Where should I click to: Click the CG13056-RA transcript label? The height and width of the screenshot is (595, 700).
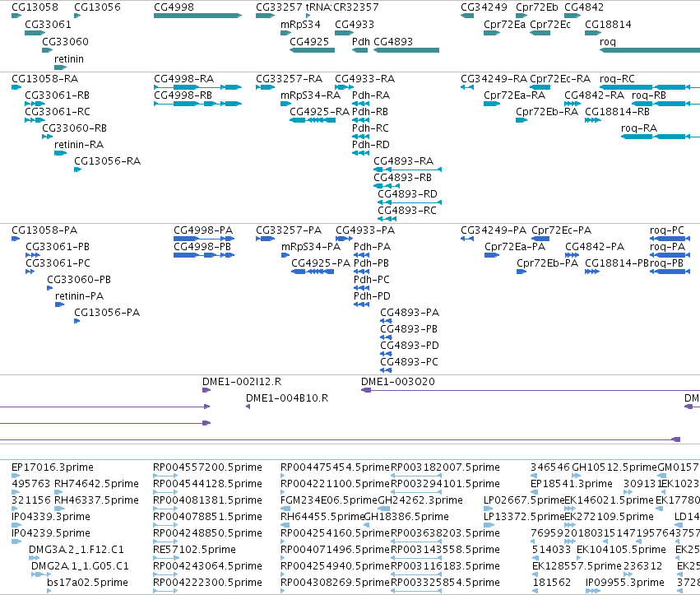click(107, 160)
